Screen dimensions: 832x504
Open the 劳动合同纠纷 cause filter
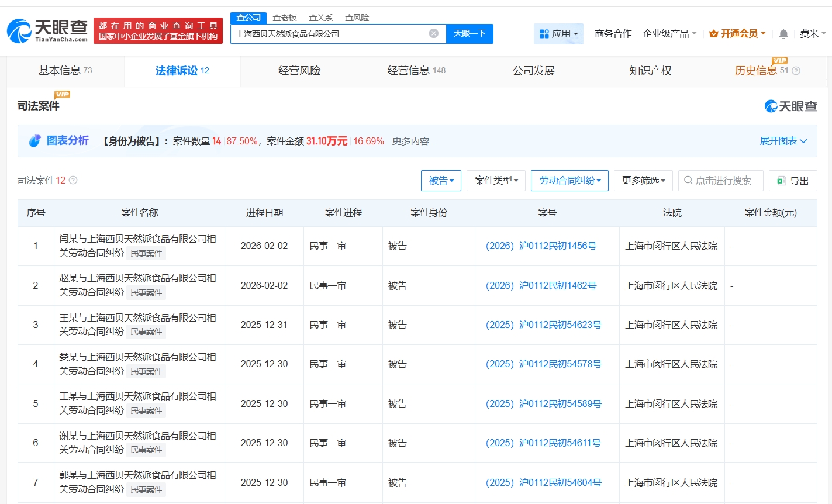click(569, 181)
